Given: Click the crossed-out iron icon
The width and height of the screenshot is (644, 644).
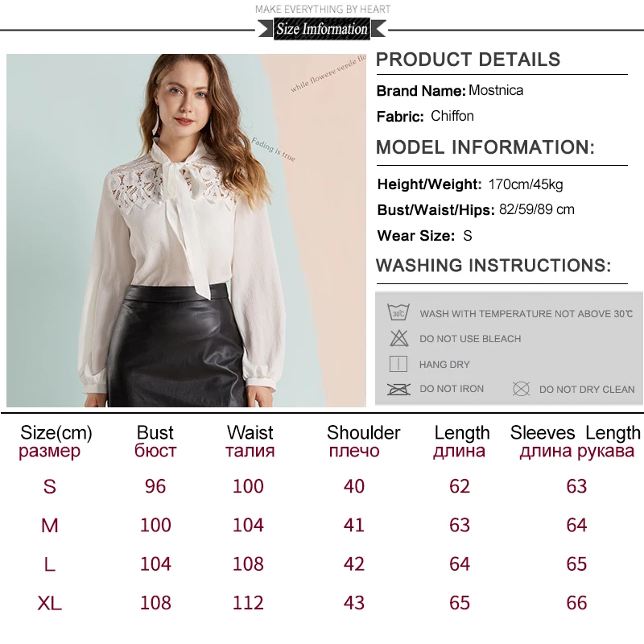Looking at the screenshot, I should coord(398,389).
